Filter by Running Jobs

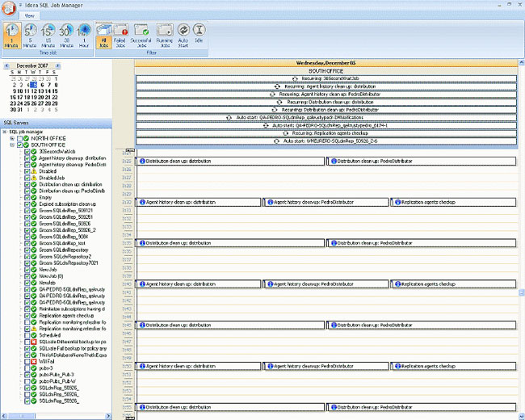165,36
